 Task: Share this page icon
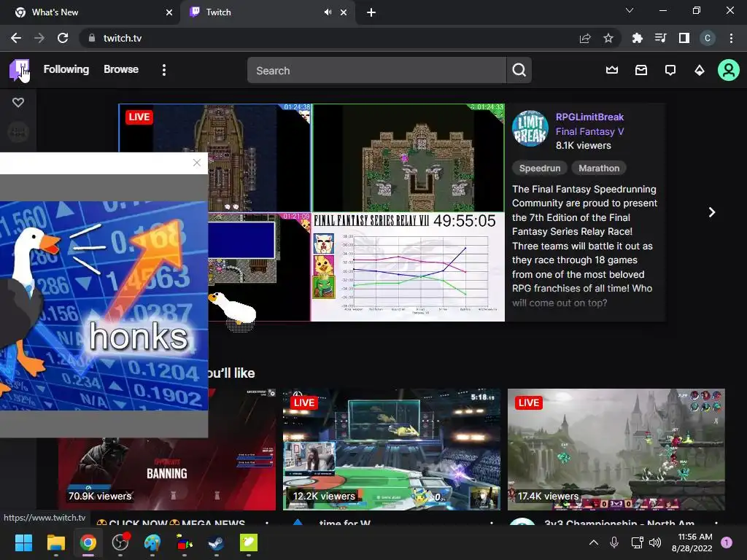(x=585, y=38)
